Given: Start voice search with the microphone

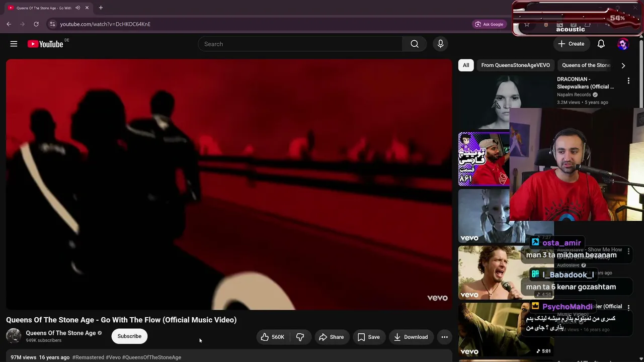Looking at the screenshot, I should click(440, 44).
